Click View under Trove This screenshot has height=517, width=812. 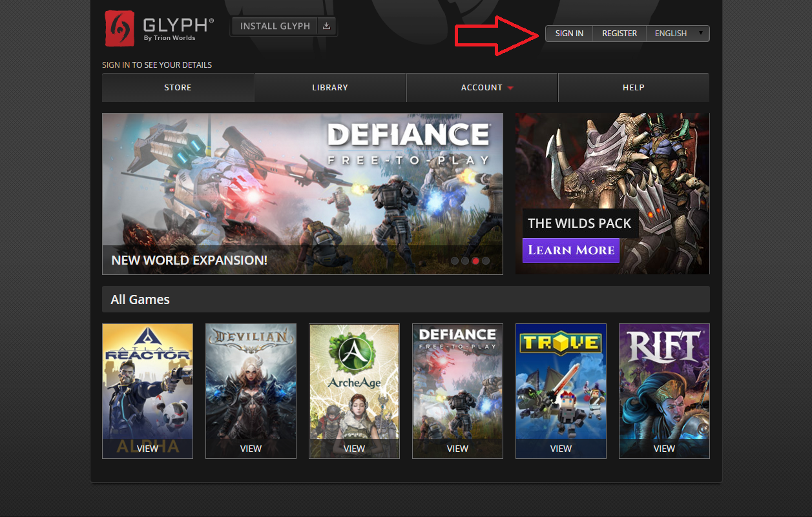point(561,449)
